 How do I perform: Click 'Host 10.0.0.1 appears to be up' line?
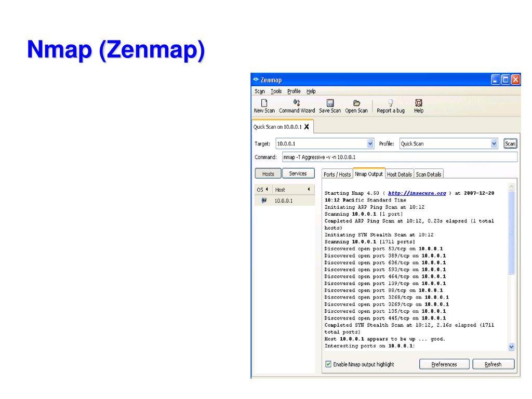click(385, 339)
